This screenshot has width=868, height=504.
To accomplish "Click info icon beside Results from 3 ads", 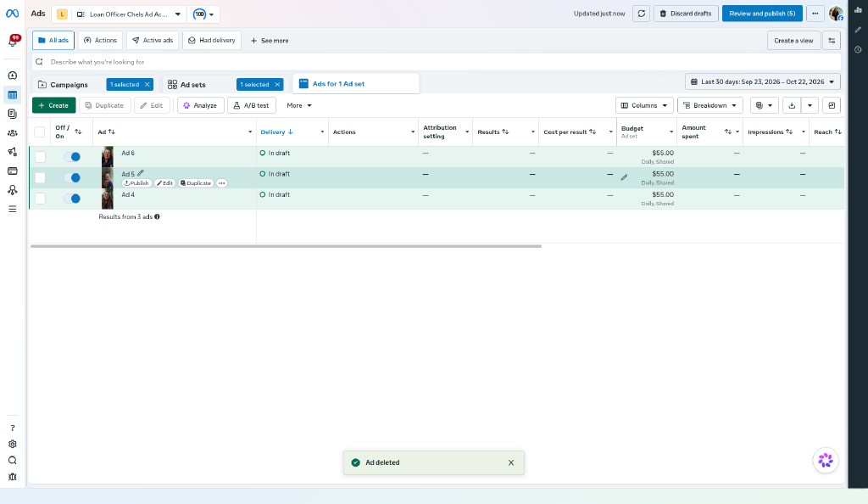I will pyautogui.click(x=157, y=216).
